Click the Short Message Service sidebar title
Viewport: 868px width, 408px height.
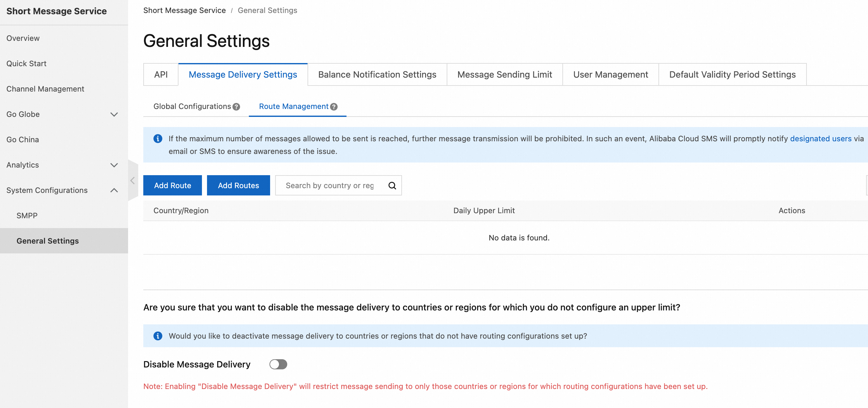[57, 11]
